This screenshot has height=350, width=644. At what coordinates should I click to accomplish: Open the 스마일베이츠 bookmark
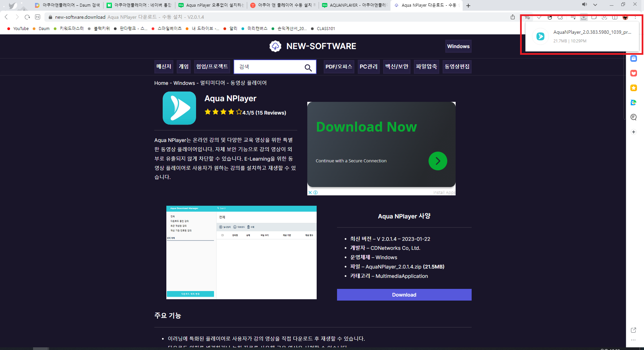[x=167, y=28]
